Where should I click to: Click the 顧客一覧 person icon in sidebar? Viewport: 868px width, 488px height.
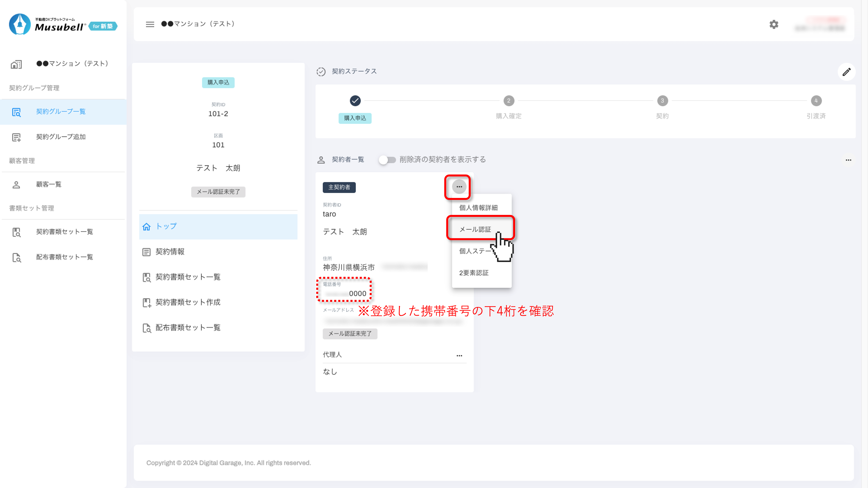pyautogui.click(x=16, y=185)
